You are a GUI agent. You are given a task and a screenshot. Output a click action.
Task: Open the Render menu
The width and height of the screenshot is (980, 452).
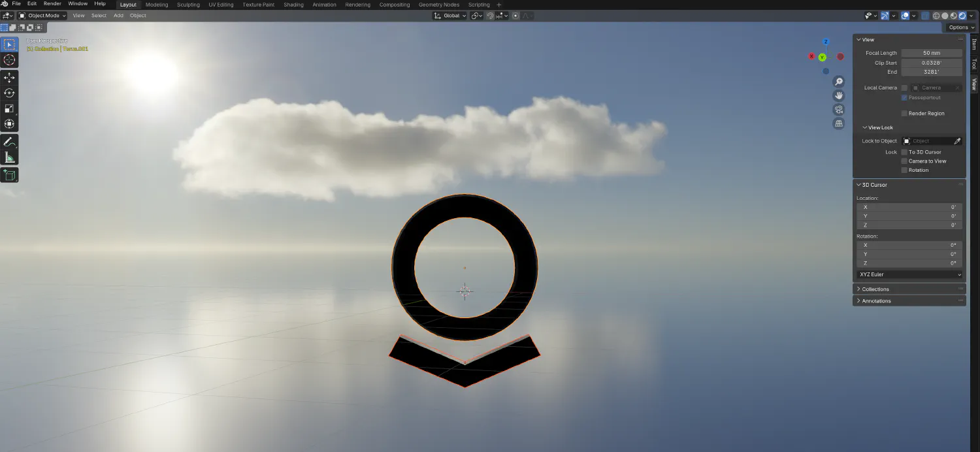(52, 4)
